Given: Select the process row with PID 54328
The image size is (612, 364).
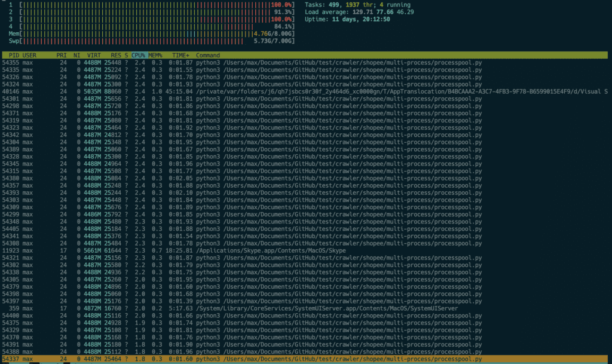Looking at the screenshot, I should [x=305, y=157].
